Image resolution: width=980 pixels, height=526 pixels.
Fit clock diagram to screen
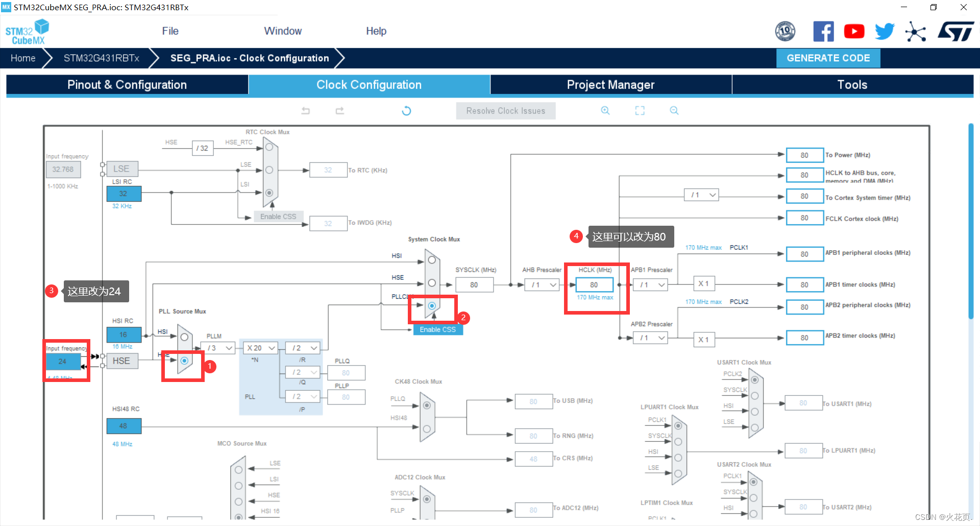[x=640, y=111]
